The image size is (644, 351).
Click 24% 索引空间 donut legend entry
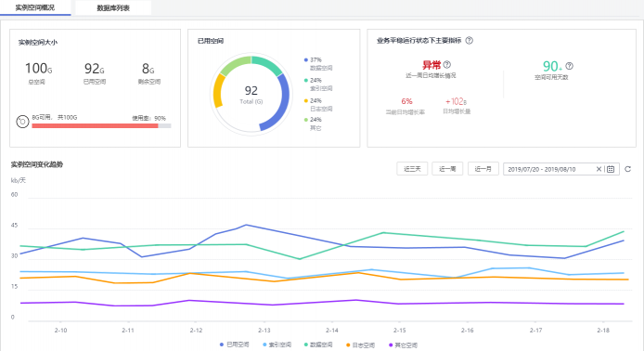[x=318, y=84]
